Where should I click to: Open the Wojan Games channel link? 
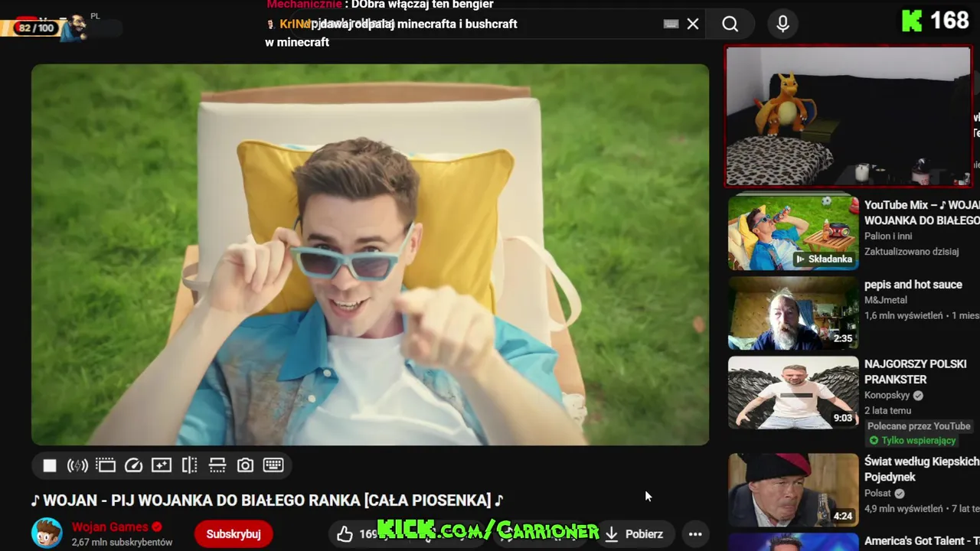tap(110, 527)
